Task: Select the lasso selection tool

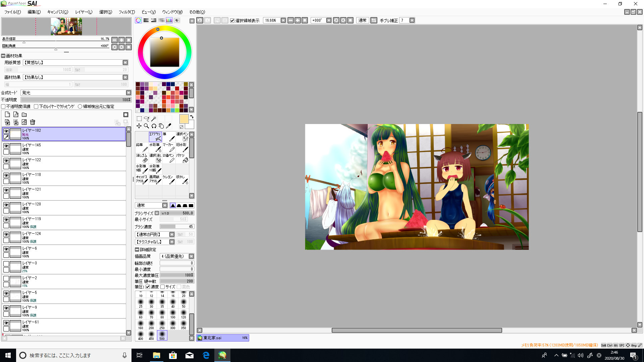Action: pyautogui.click(x=146, y=119)
